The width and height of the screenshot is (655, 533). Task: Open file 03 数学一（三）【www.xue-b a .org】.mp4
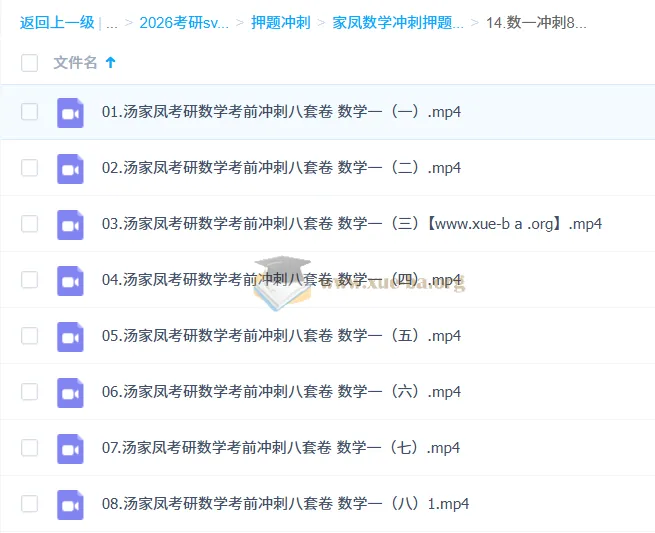click(352, 223)
